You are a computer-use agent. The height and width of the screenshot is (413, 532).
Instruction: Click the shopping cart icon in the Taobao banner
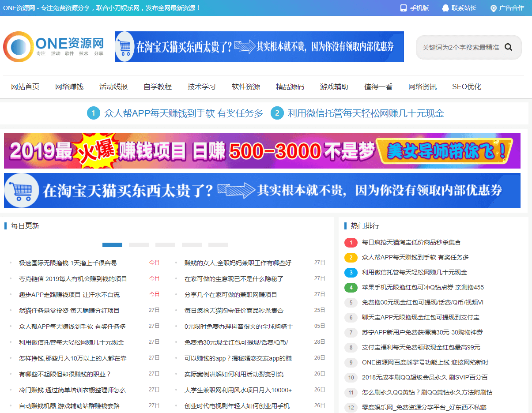pos(125,46)
